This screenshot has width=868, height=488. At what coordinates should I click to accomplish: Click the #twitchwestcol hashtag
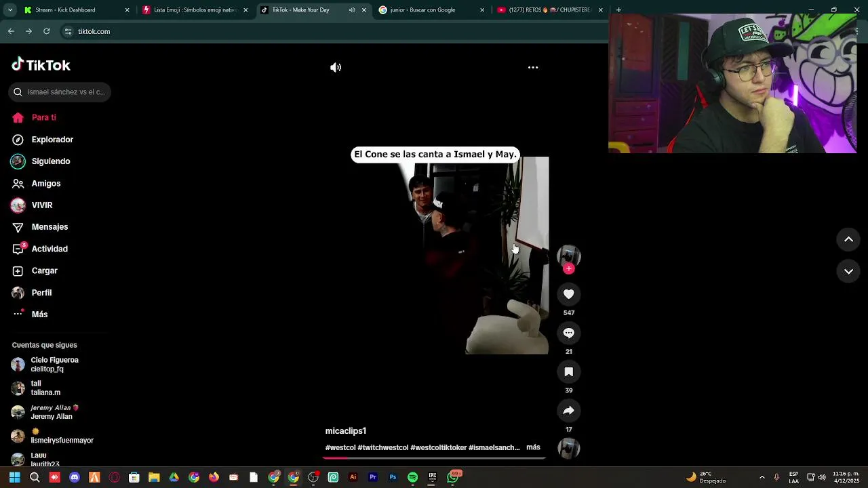(383, 448)
